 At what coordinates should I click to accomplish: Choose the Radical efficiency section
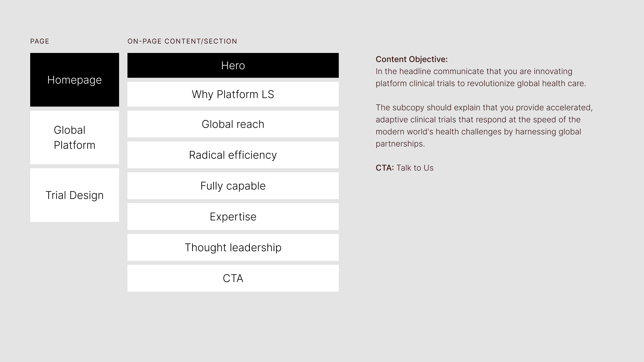click(x=233, y=155)
